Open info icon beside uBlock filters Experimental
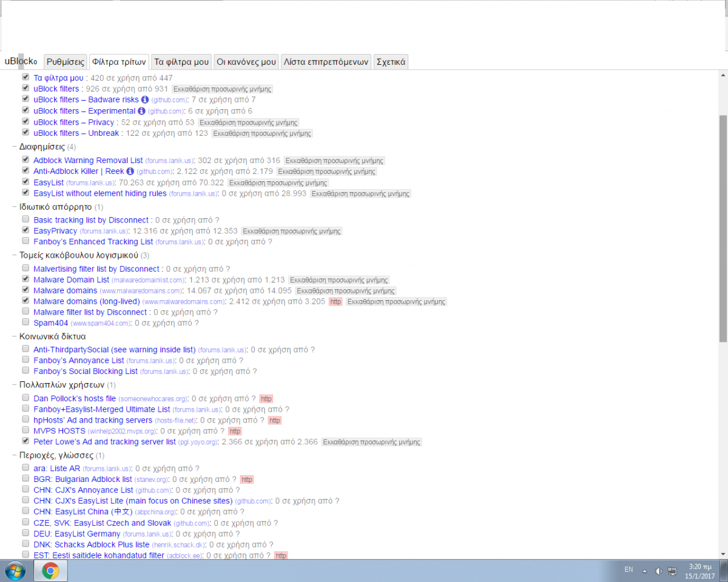Image resolution: width=728 pixels, height=582 pixels. coord(141,111)
